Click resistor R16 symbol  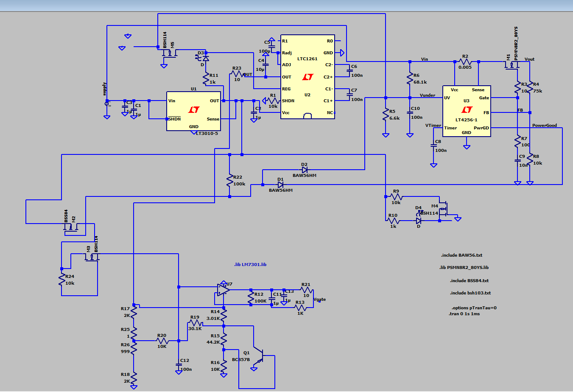point(224,366)
